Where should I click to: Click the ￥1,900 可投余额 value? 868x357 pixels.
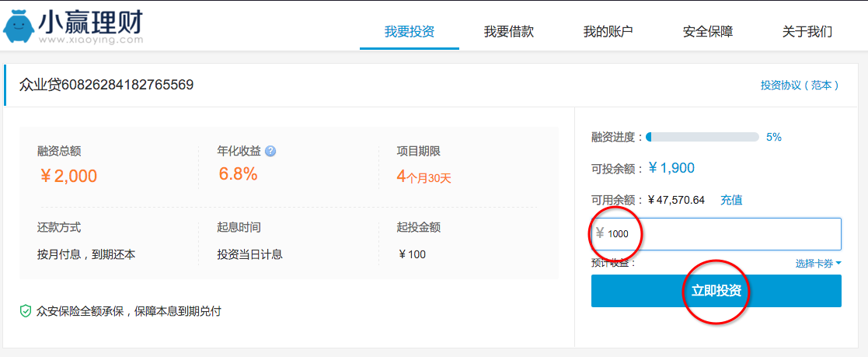(x=671, y=168)
